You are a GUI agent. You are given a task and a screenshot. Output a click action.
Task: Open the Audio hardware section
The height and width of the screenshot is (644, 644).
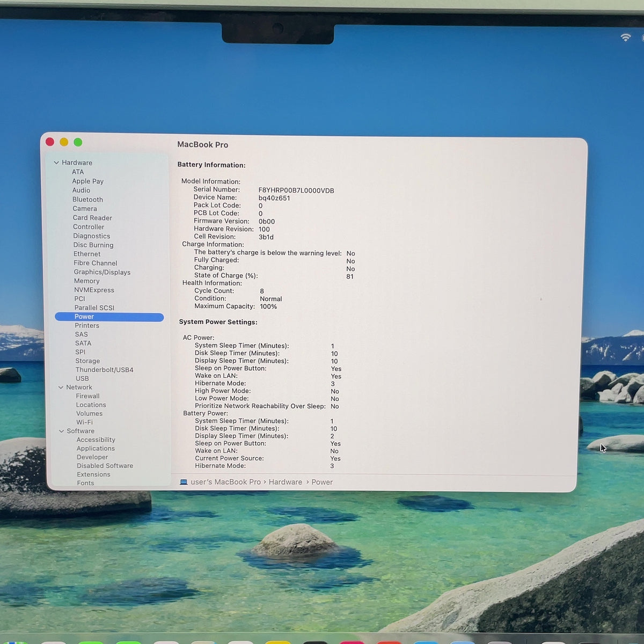81,191
